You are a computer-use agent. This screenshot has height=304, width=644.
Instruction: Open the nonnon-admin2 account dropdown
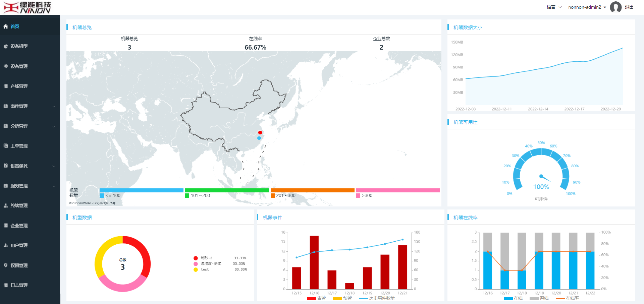tap(587, 7)
